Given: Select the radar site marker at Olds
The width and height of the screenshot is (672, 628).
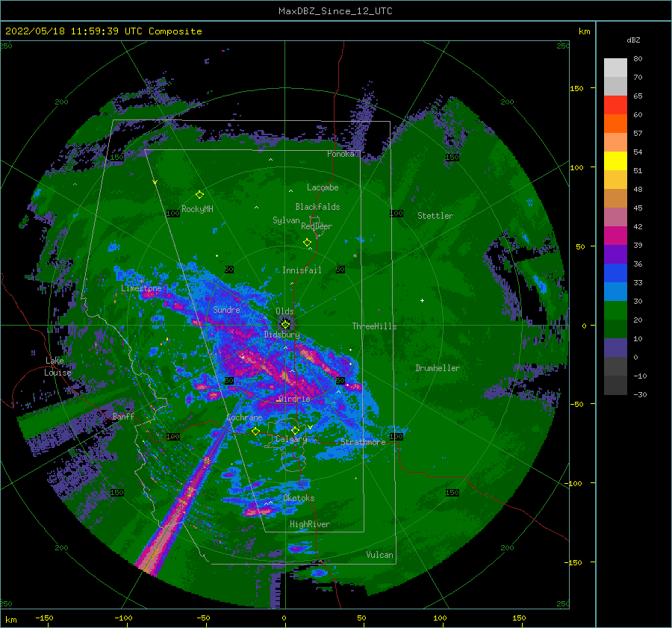Looking at the screenshot, I should pyautogui.click(x=285, y=325).
